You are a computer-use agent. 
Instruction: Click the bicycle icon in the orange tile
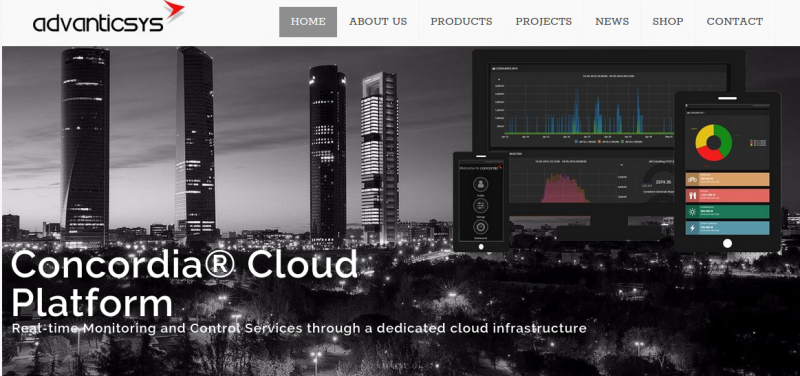[692, 179]
